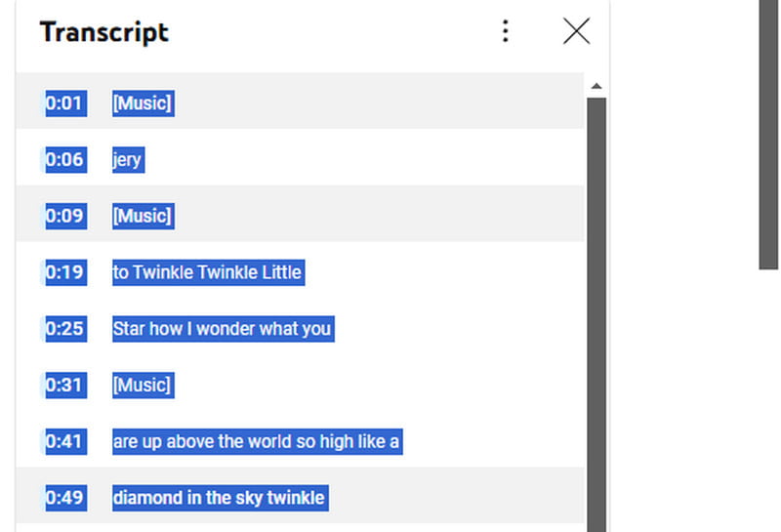Click the "jery" transcript line
Viewport: 781px width, 532px height.
(x=127, y=159)
